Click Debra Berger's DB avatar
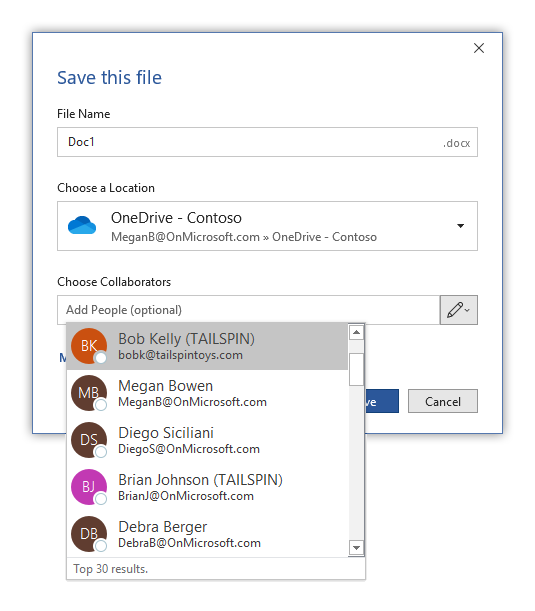Screen dimensions: 535x611 click(89, 534)
